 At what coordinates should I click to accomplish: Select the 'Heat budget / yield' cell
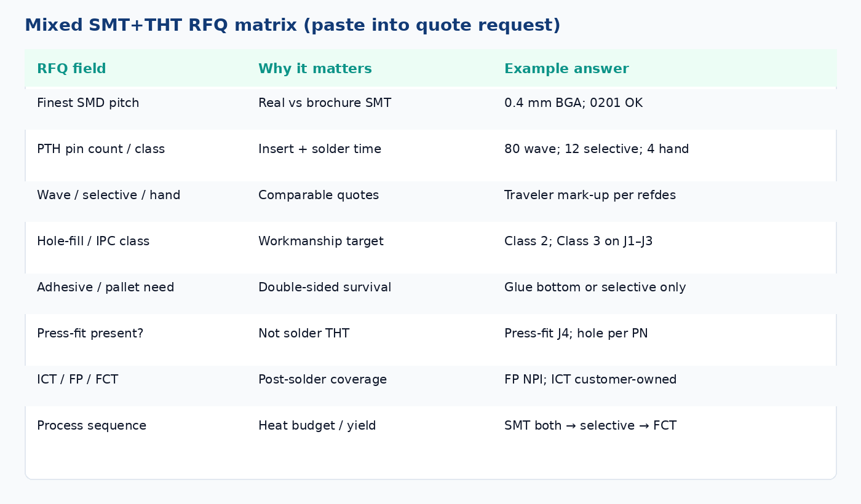(317, 426)
